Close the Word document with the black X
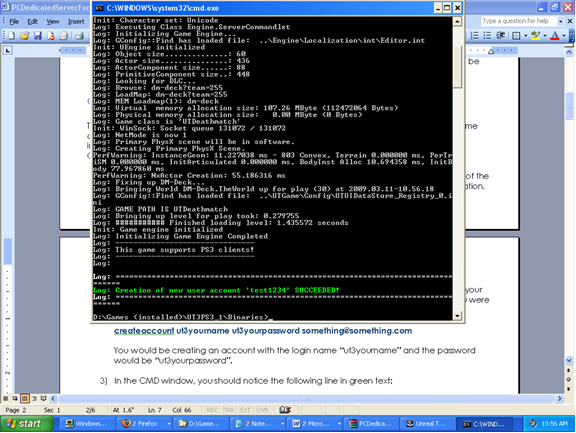Viewport: 576px width, 433px height. click(x=570, y=21)
